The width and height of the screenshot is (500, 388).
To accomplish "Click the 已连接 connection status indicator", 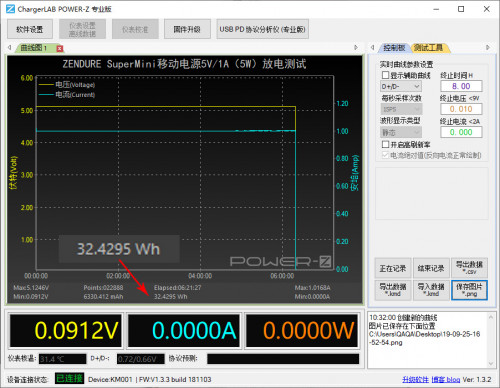I will [x=69, y=378].
